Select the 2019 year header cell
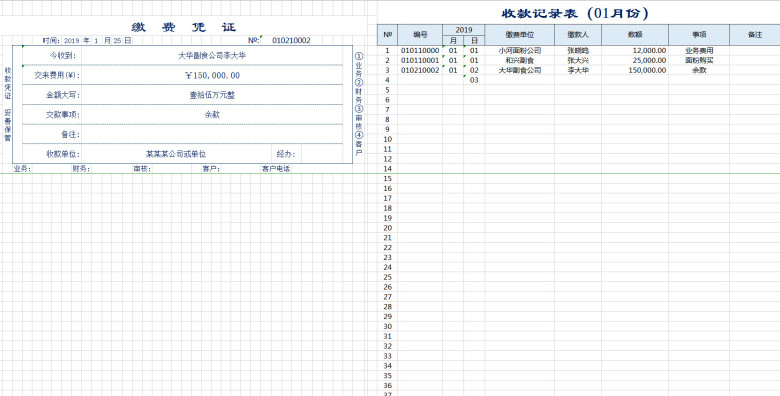Screen dimensions: 780x396 [464, 30]
